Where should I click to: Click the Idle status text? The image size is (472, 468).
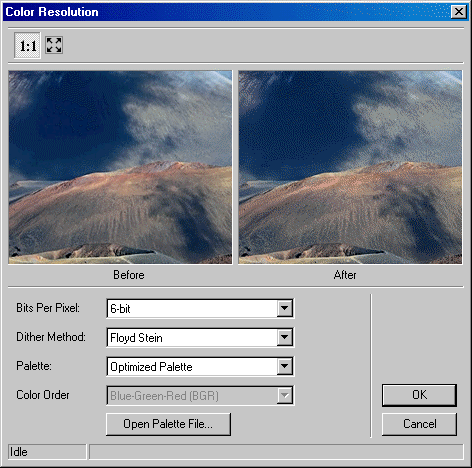pyautogui.click(x=19, y=452)
